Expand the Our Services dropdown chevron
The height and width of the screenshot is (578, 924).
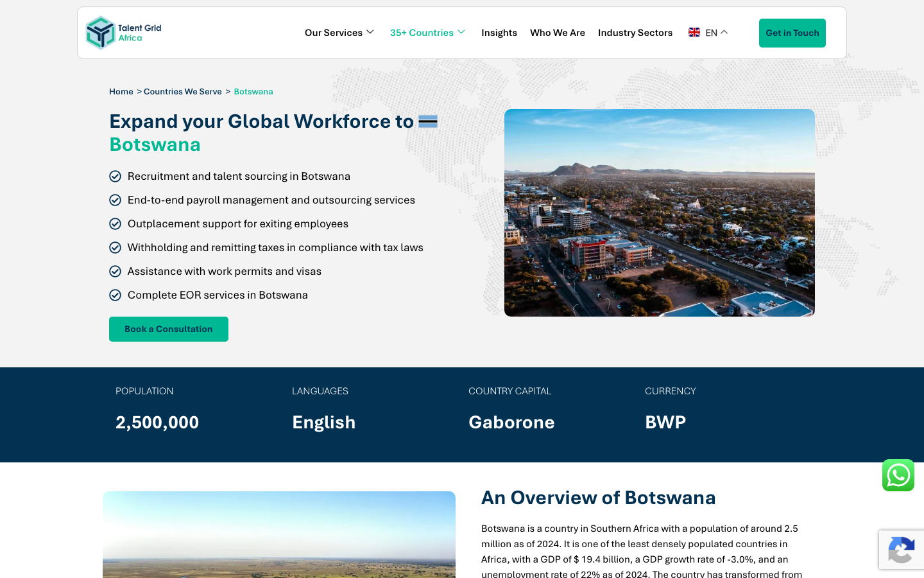pos(370,32)
